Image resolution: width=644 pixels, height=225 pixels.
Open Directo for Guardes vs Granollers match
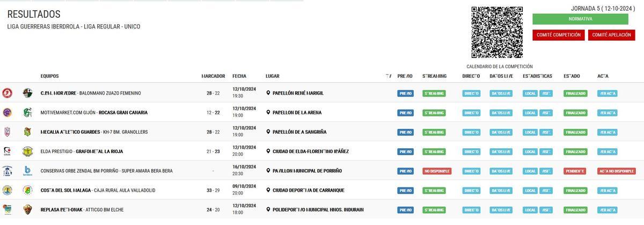471,132
